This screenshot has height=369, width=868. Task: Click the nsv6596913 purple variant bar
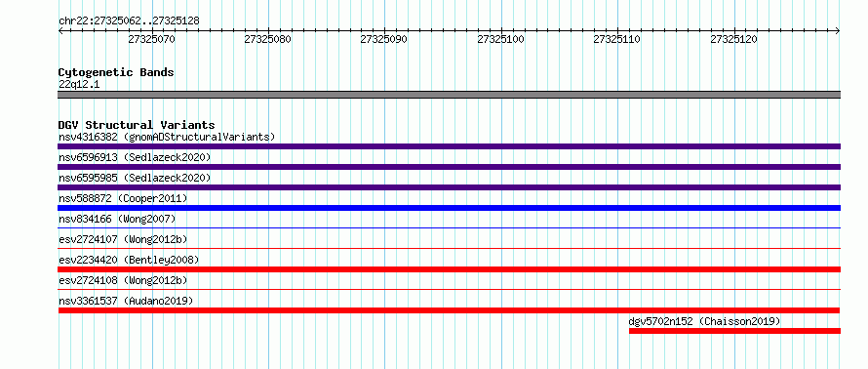[449, 167]
